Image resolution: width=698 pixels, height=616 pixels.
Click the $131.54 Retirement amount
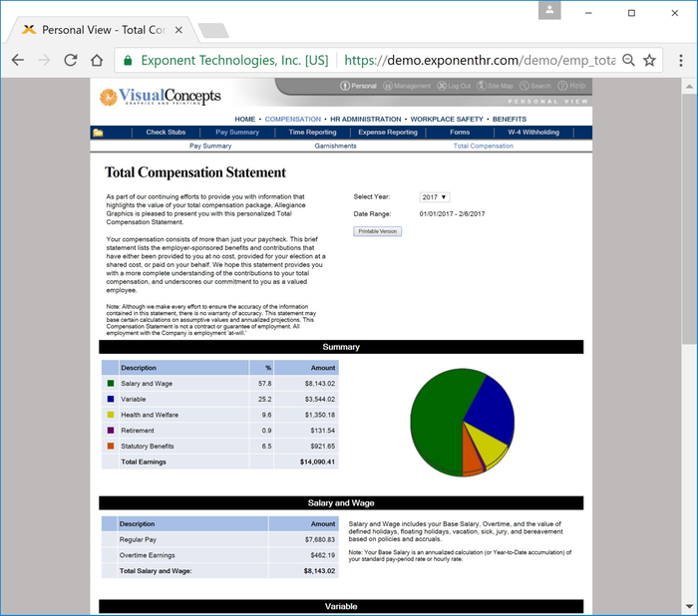[x=323, y=431]
